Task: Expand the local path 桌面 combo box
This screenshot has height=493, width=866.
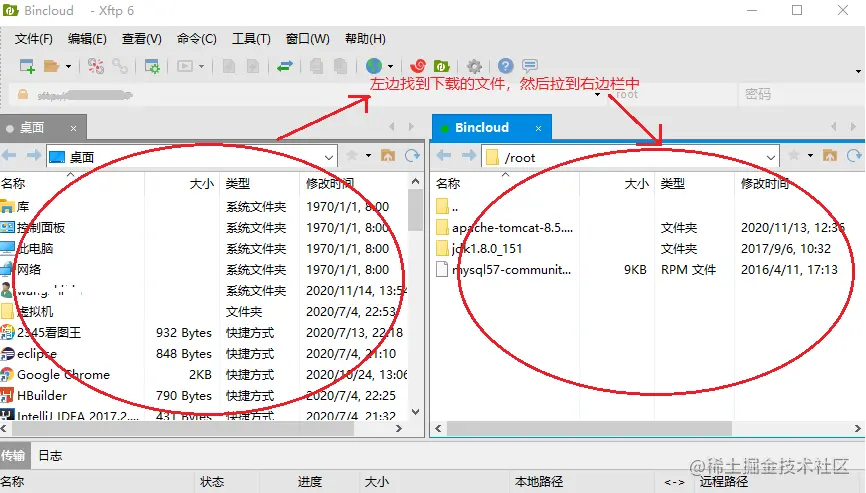Action: (x=329, y=157)
